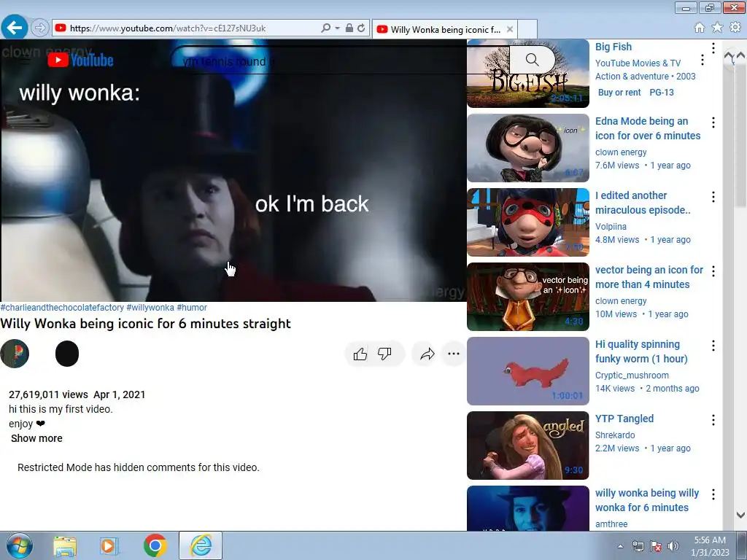Open the Big Fish title link

tap(613, 47)
